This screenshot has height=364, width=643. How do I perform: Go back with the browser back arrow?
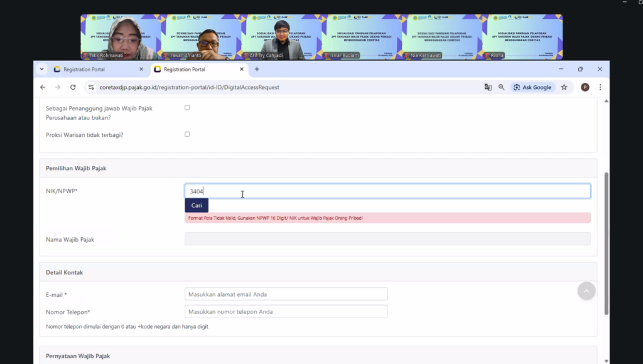click(x=43, y=87)
